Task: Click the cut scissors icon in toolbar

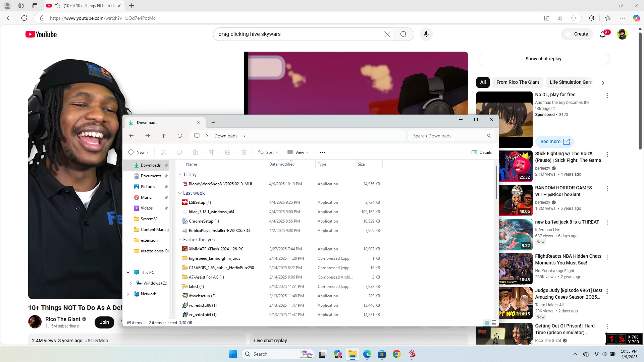Action: [163, 153]
